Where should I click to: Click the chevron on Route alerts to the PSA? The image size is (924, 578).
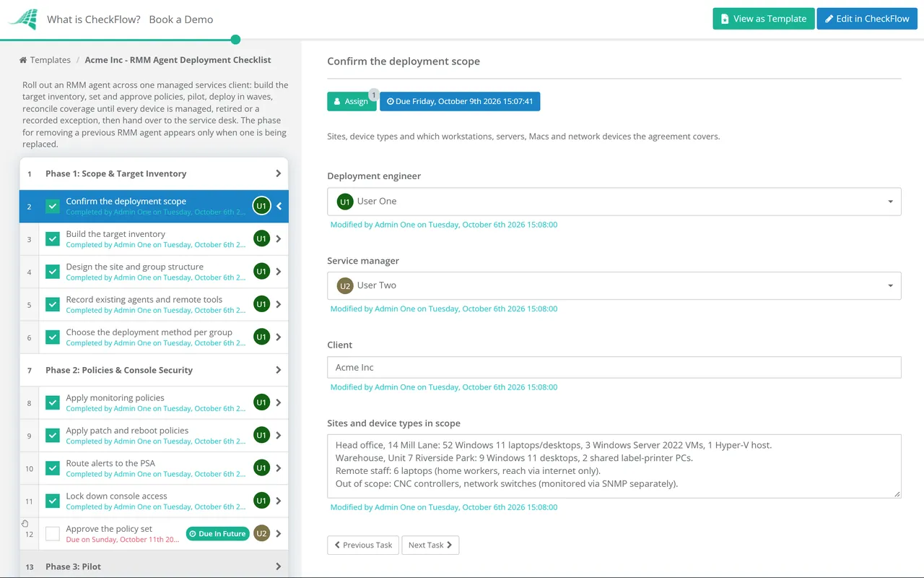(279, 468)
